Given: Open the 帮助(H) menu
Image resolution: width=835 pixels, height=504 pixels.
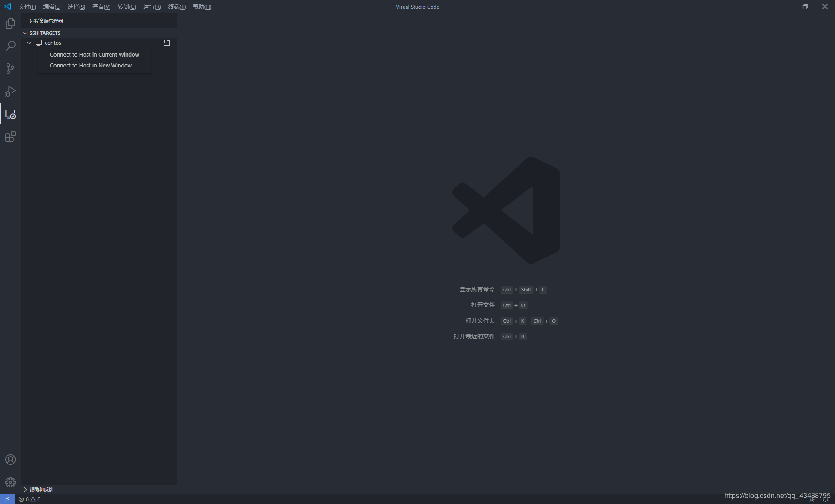Looking at the screenshot, I should coord(202,7).
